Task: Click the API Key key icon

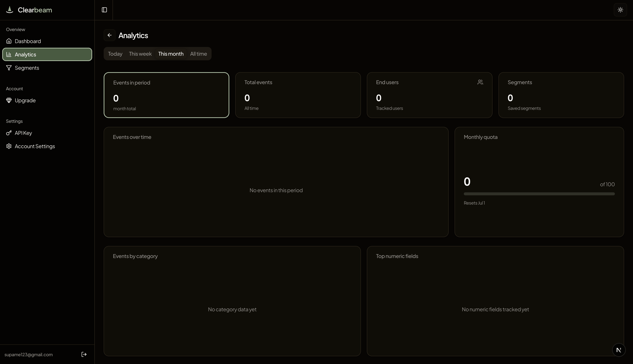Action: [x=9, y=133]
